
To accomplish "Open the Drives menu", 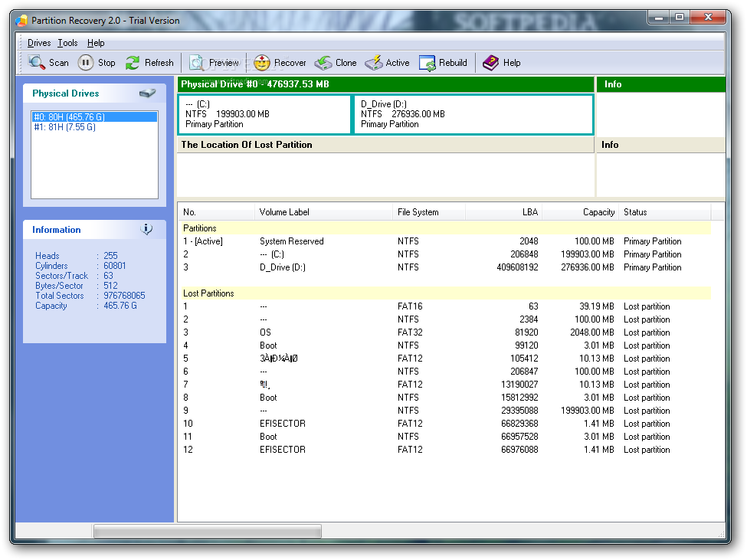I will click(x=39, y=43).
